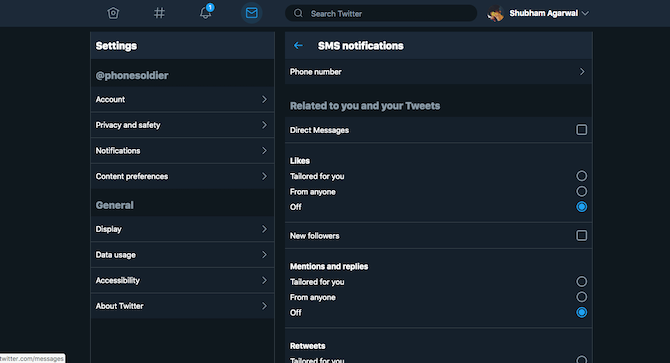Open the About Twitter row
670x363 pixels.
[182, 306]
